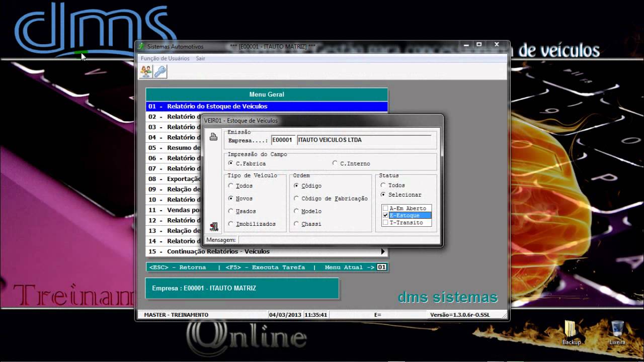Screen dimensions: 644x362
Task: Click the time "11:35:41" in status bar
Action: pos(316,315)
